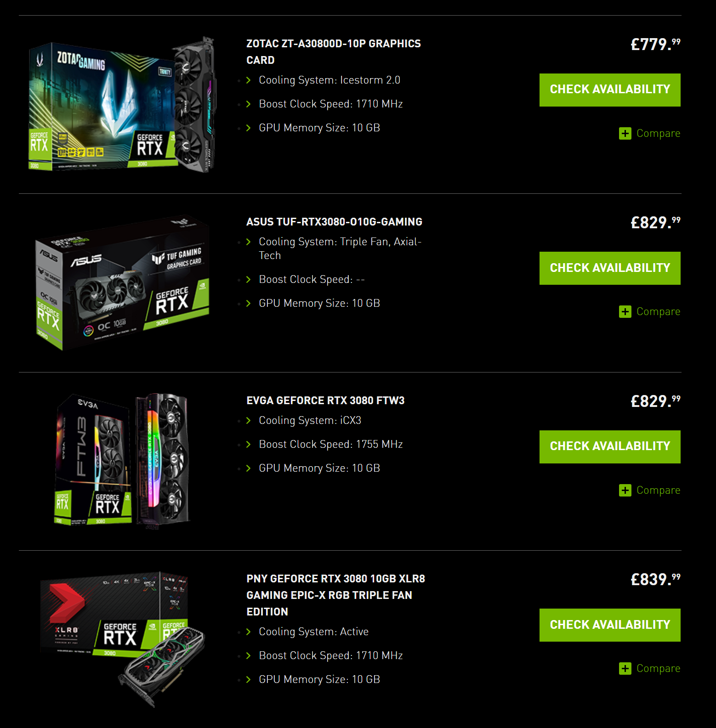
Task: Toggle compare plus icon for PNY XLR8
Action: click(625, 668)
